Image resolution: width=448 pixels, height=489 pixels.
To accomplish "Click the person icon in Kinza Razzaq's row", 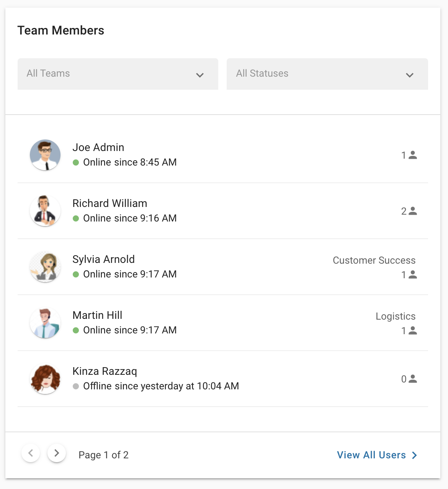I will click(413, 379).
